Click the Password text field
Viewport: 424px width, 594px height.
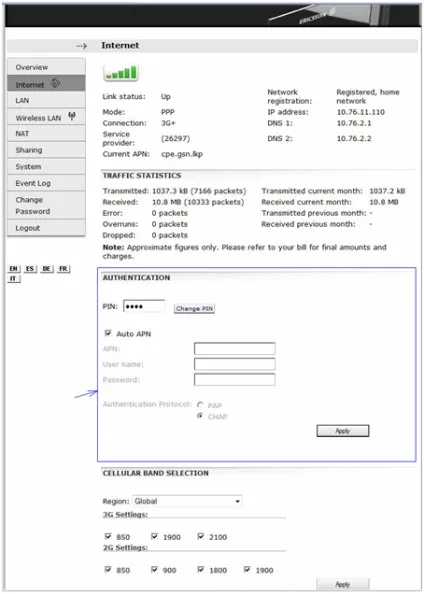point(235,380)
